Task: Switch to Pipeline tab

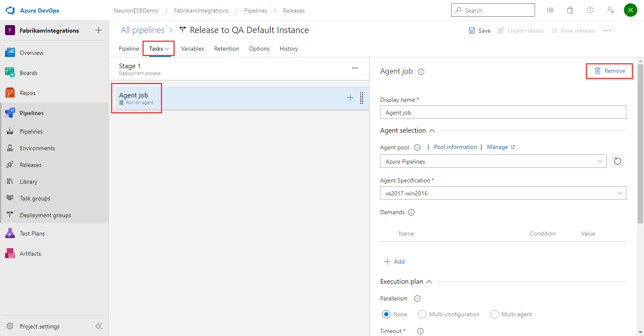Action: 129,49
